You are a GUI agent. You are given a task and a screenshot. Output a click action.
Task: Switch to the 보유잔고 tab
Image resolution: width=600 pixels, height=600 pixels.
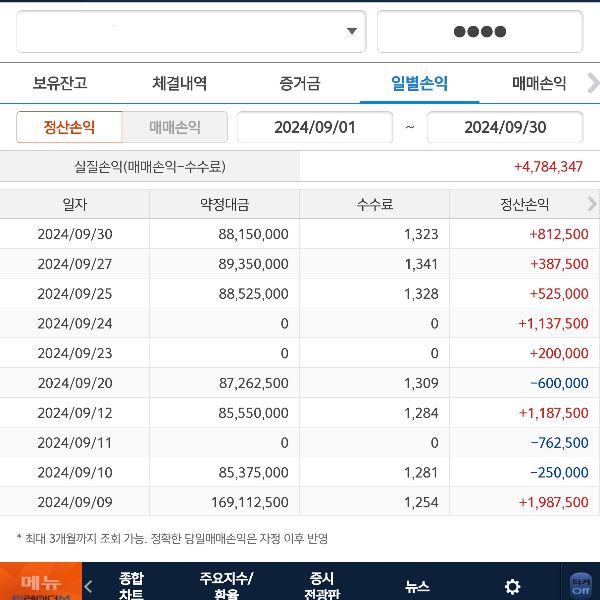point(60,83)
